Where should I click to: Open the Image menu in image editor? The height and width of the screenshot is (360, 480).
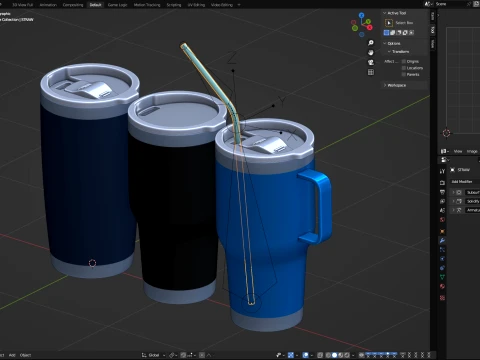click(472, 151)
